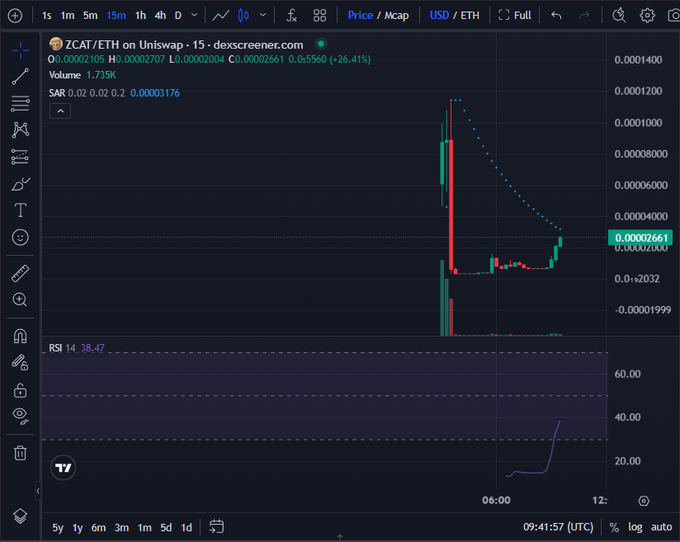Open the timezone menu 09:41:57 (UTC)
The height and width of the screenshot is (542, 680).
click(558, 527)
